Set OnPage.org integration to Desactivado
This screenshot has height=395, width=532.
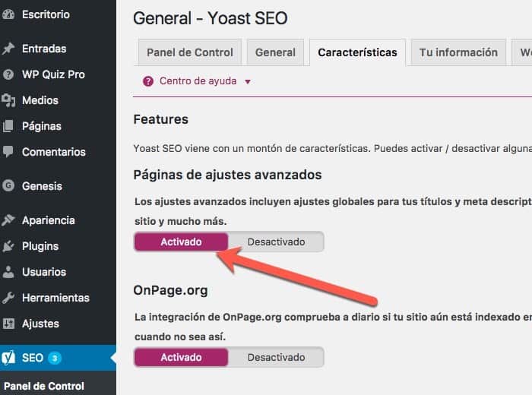(x=276, y=357)
